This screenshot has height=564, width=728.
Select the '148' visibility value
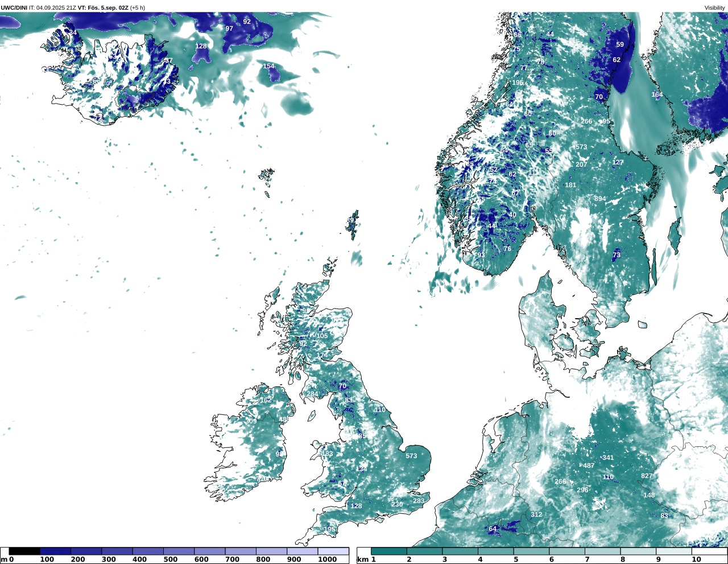649,495
